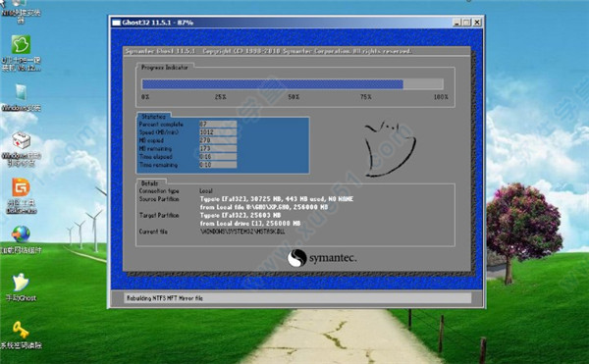
Task: Select the Percent complete value field
Action: pos(218,125)
